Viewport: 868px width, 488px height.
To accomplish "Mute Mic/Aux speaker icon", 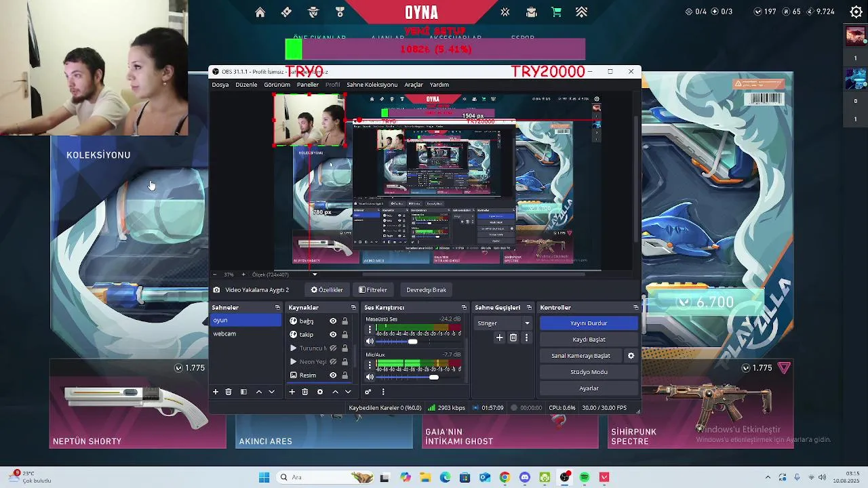I will coord(370,377).
